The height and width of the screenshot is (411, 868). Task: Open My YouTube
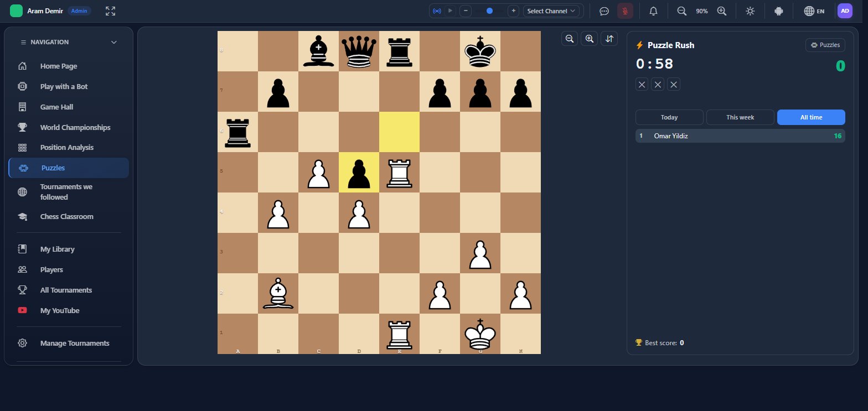[69, 311]
